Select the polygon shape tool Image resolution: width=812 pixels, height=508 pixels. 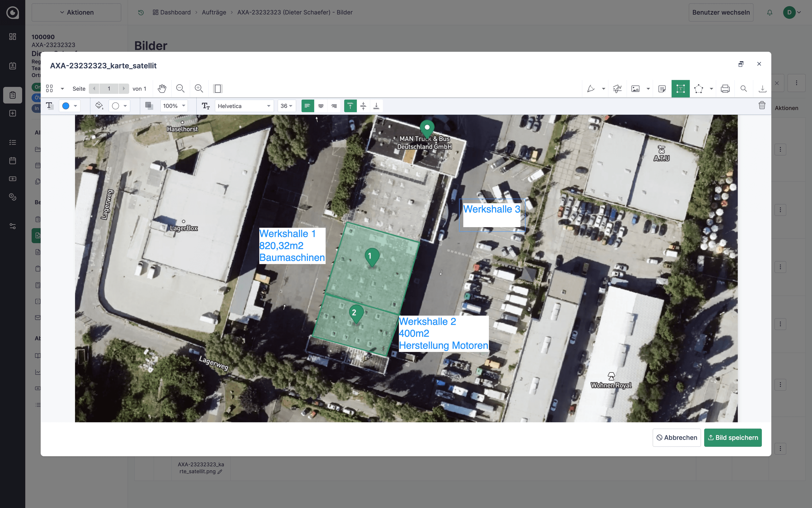pyautogui.click(x=698, y=89)
